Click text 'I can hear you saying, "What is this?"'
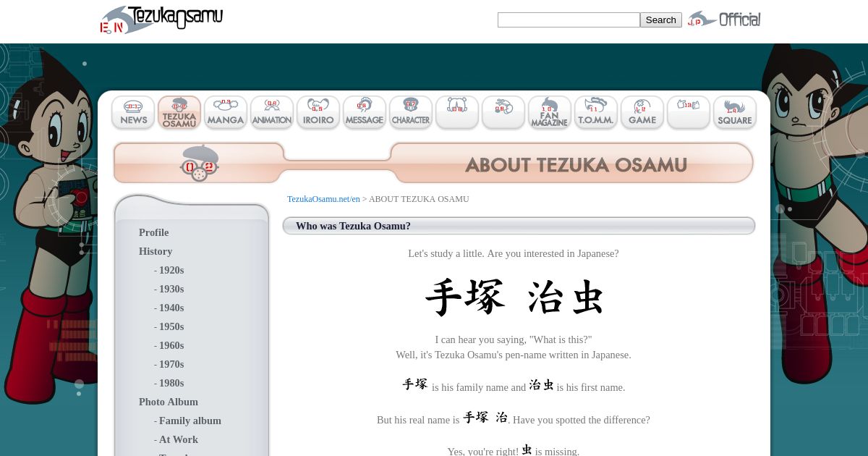The height and width of the screenshot is (456, 868). point(514,339)
